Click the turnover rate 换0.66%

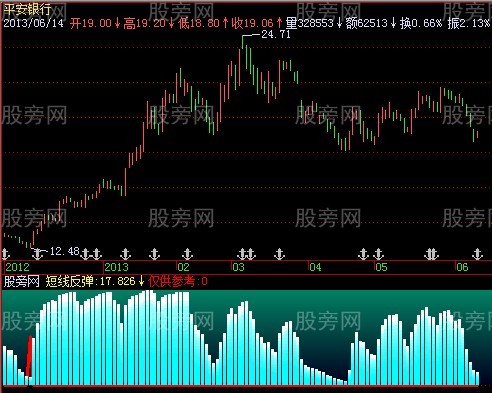pyautogui.click(x=421, y=23)
